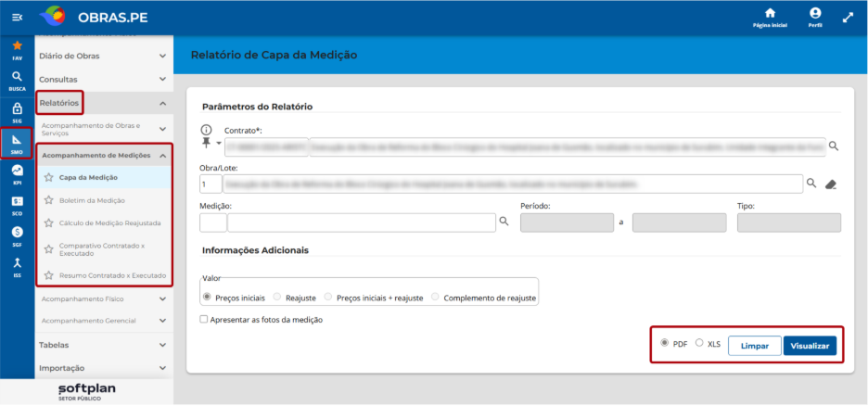868x406 pixels.
Task: Click the pin icon beside Contrato
Action: (x=207, y=144)
